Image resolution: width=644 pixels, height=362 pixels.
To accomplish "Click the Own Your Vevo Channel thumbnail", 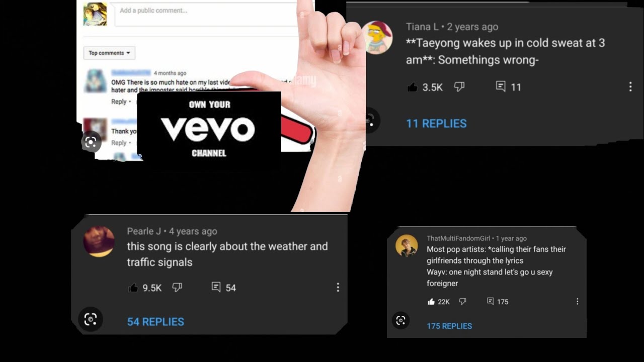I will pyautogui.click(x=209, y=130).
